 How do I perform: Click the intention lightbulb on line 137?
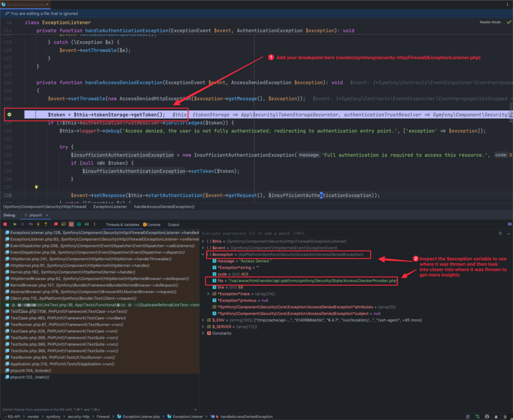[36, 187]
